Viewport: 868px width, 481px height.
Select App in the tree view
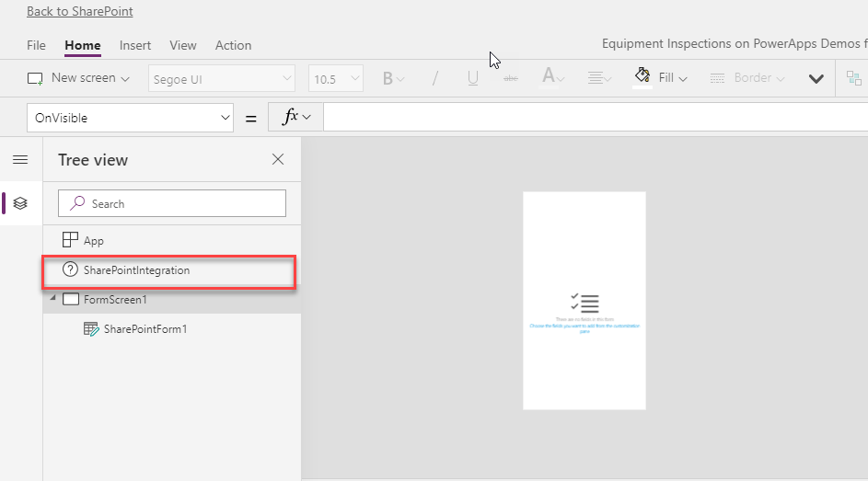coord(172,241)
